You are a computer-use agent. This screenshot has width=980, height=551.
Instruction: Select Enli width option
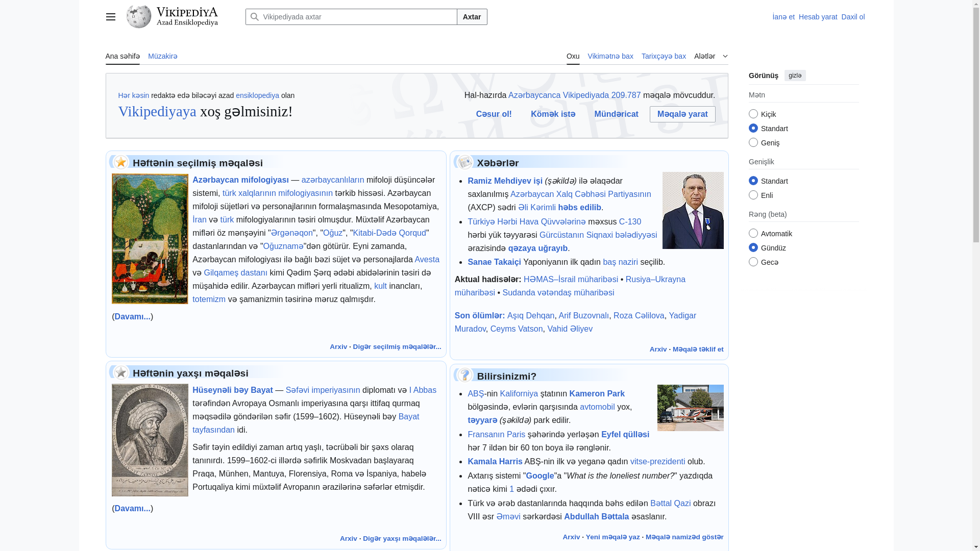click(753, 195)
